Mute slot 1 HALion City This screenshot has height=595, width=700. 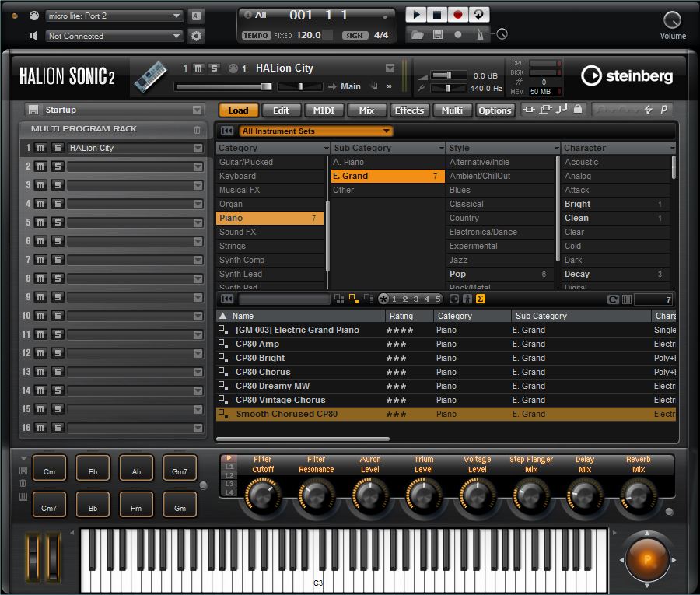point(40,148)
